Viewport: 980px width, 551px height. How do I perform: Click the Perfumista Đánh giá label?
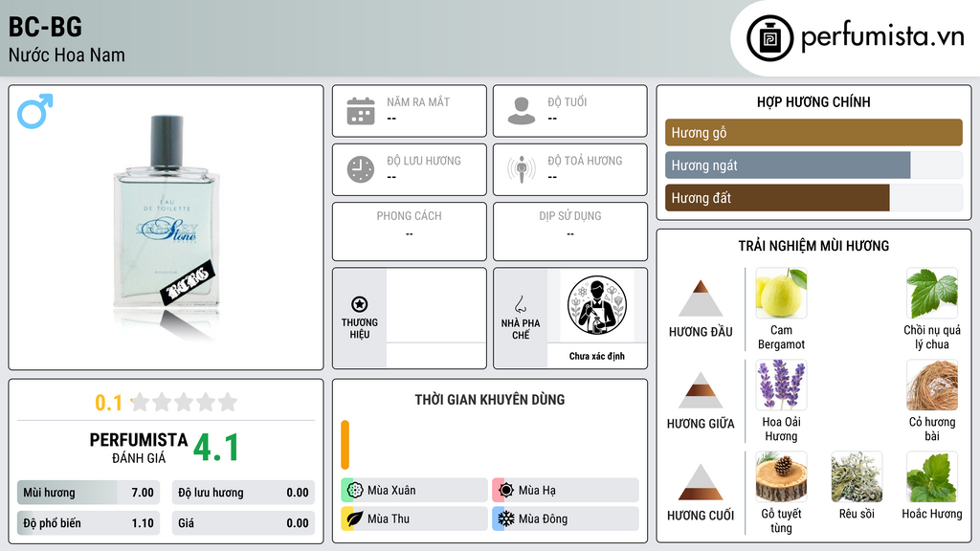[139, 448]
